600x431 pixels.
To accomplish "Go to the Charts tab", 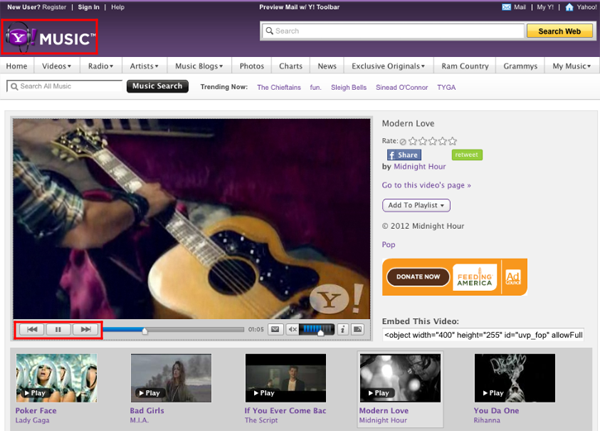I will 290,66.
